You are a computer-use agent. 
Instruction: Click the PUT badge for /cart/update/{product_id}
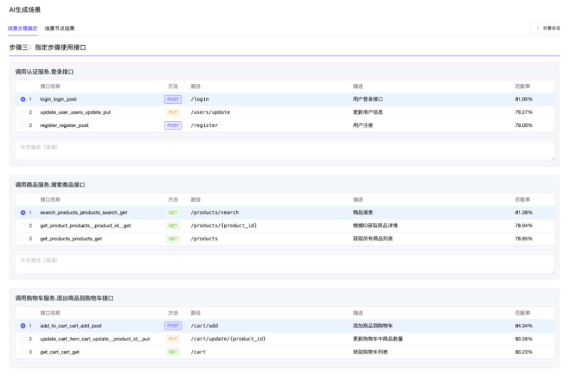[173, 339]
